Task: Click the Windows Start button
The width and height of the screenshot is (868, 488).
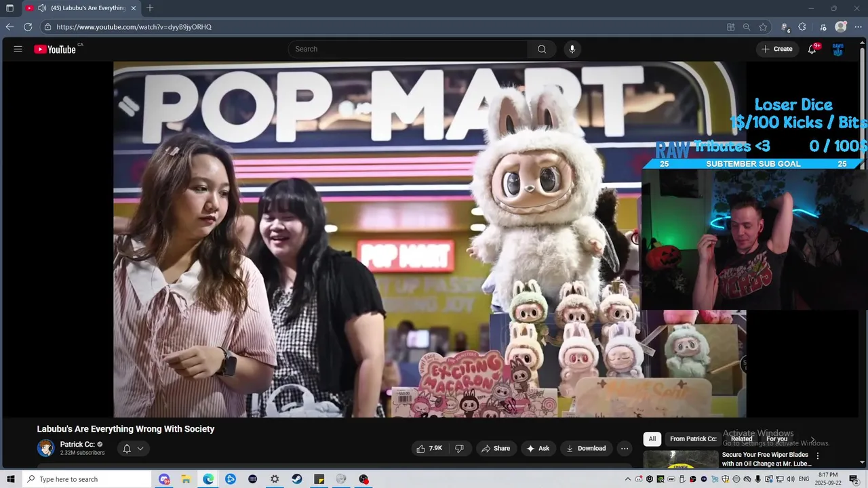Action: point(11,479)
